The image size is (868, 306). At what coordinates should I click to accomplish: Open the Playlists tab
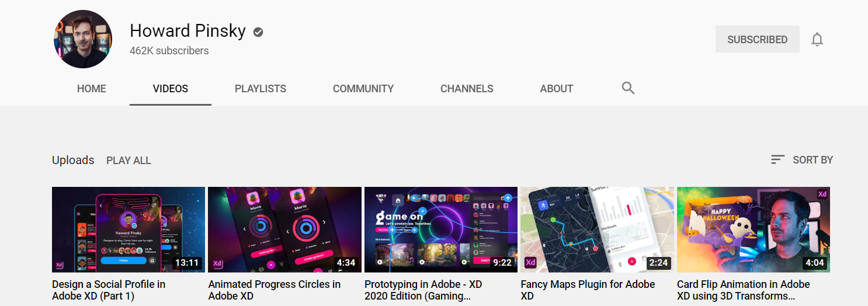click(261, 89)
